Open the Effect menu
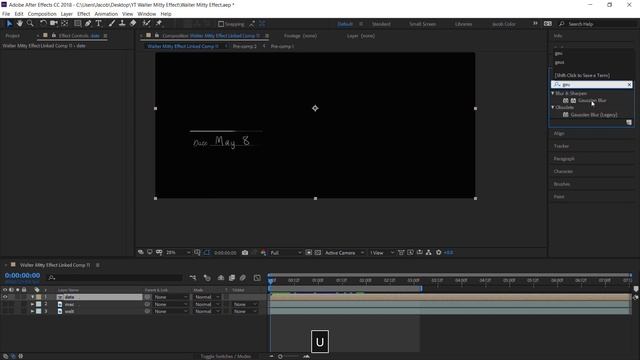 [83, 14]
